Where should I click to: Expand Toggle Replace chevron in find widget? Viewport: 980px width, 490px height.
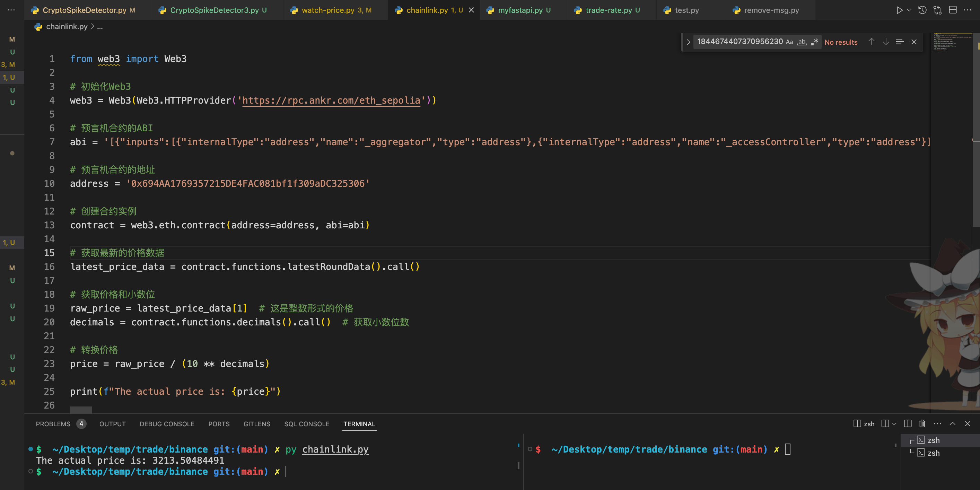(x=688, y=42)
